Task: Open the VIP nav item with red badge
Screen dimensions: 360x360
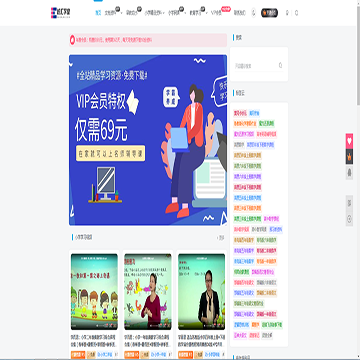Action: [216, 13]
